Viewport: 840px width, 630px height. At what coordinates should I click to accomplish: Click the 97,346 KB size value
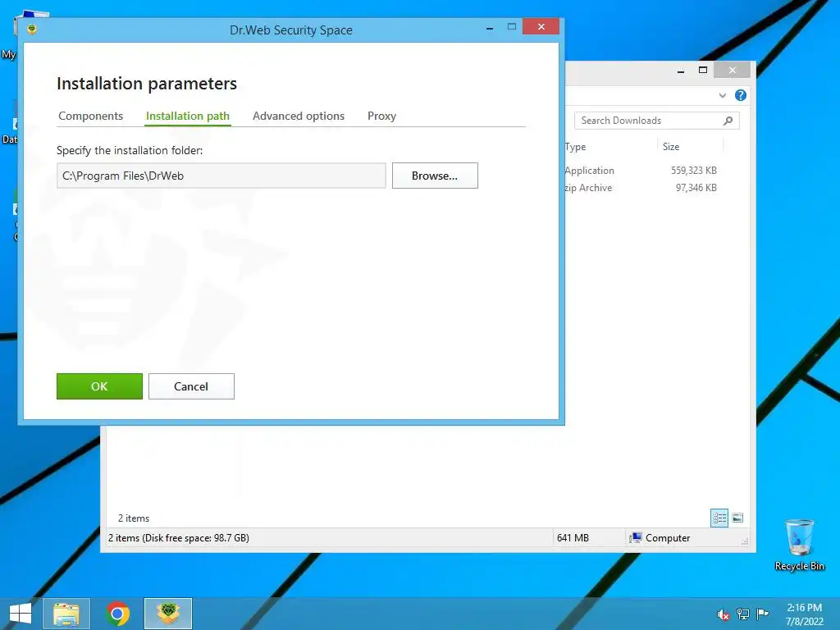click(x=696, y=188)
